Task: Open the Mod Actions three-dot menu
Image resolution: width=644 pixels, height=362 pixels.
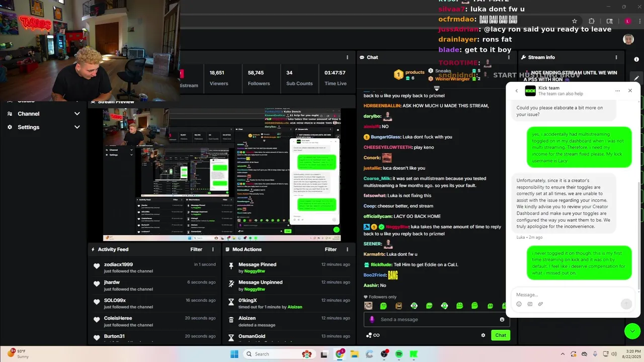Action: (x=347, y=249)
